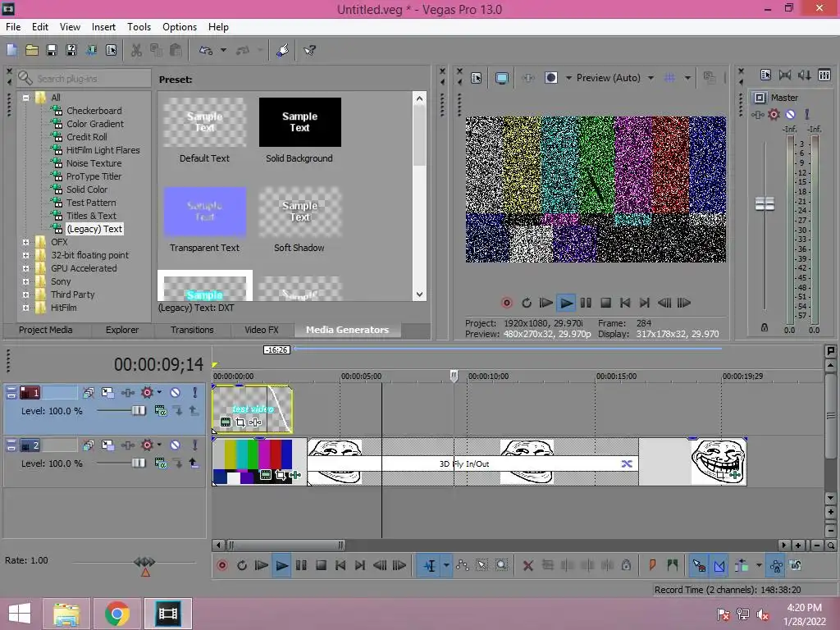840x630 pixels.
Task: Click event pan/crop icon on test video clip
Action: (240, 422)
